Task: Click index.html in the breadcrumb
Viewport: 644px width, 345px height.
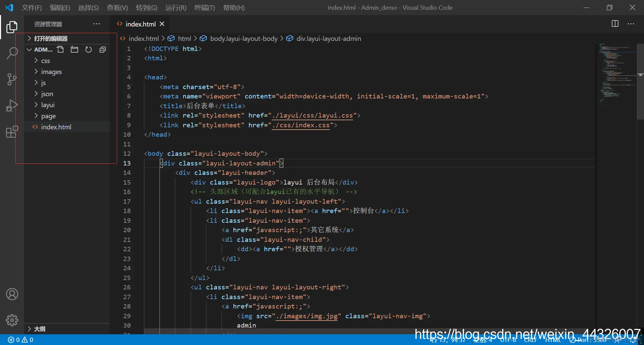Action: (x=144, y=39)
